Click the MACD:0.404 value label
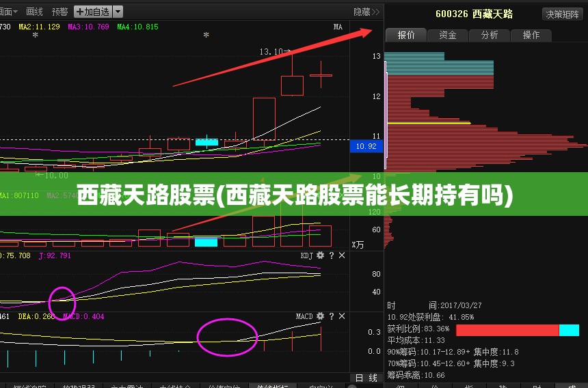Image resolution: width=588 pixels, height=388 pixels. pyautogui.click(x=83, y=316)
